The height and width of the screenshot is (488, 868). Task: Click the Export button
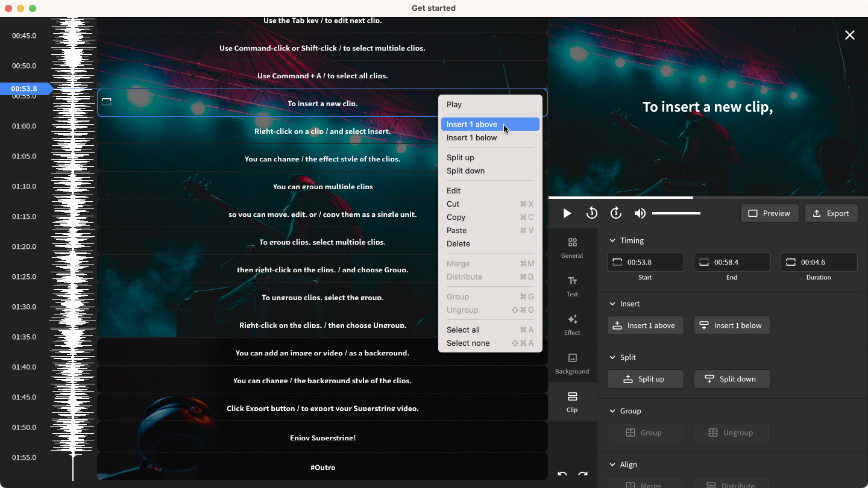(831, 213)
